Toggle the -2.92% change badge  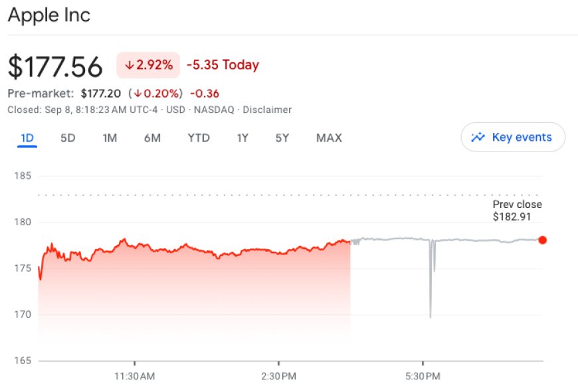coord(147,64)
